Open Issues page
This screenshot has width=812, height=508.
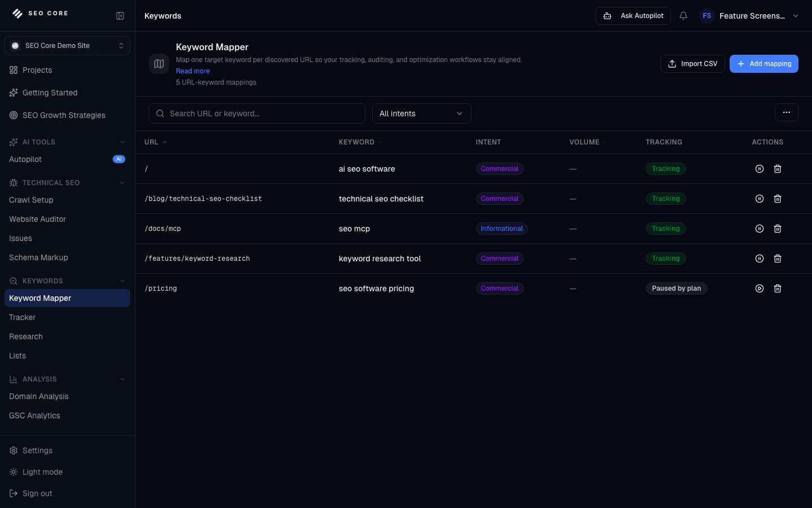67,238
